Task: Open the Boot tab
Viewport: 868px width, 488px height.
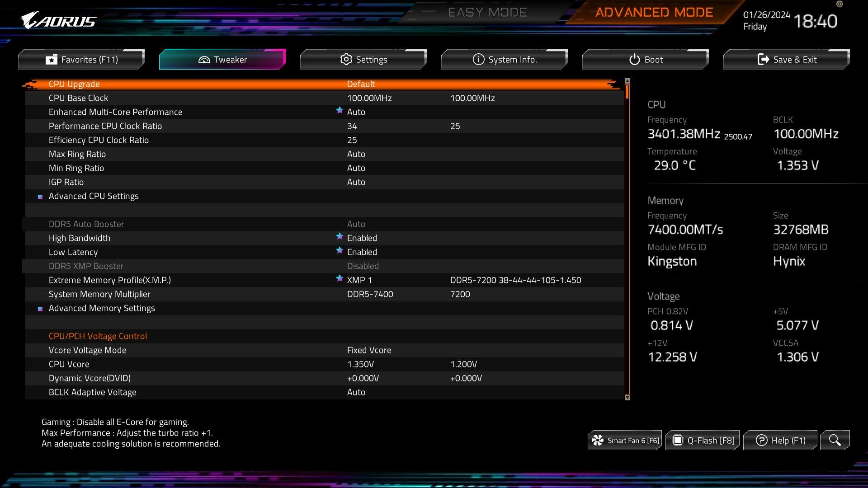Action: tap(646, 60)
